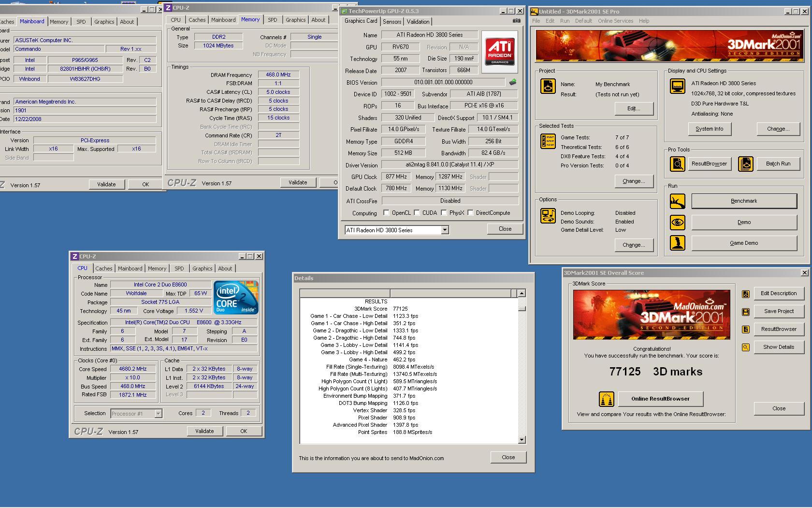The width and height of the screenshot is (812, 508).
Task: Click the Batch Run button
Action: coord(778,164)
